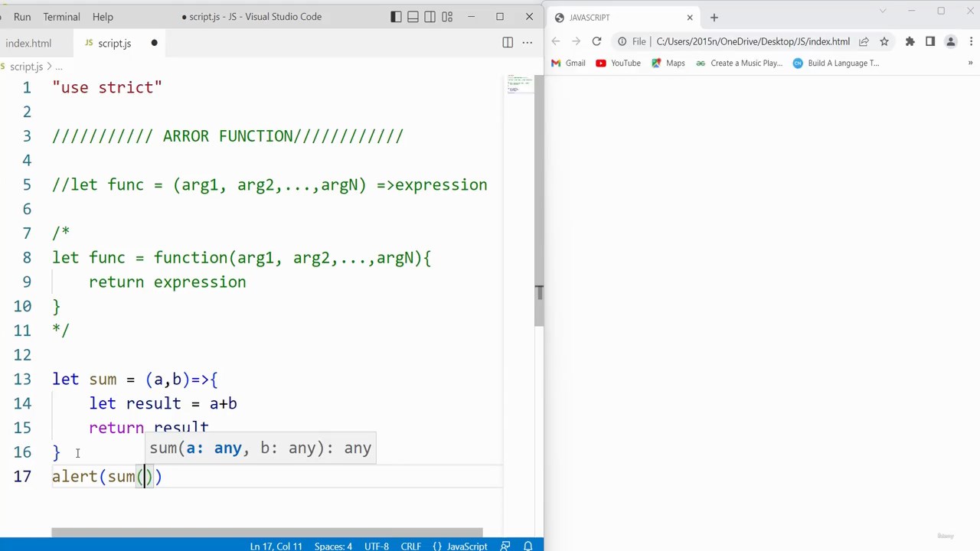
Task: Switch to the index.html editor tab
Action: [28, 44]
